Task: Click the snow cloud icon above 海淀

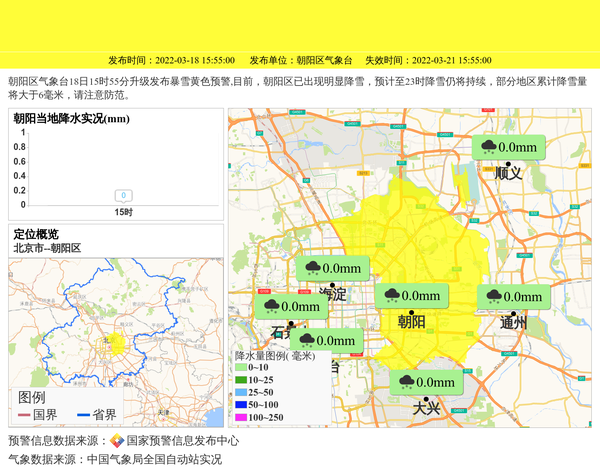Action: 313,268
